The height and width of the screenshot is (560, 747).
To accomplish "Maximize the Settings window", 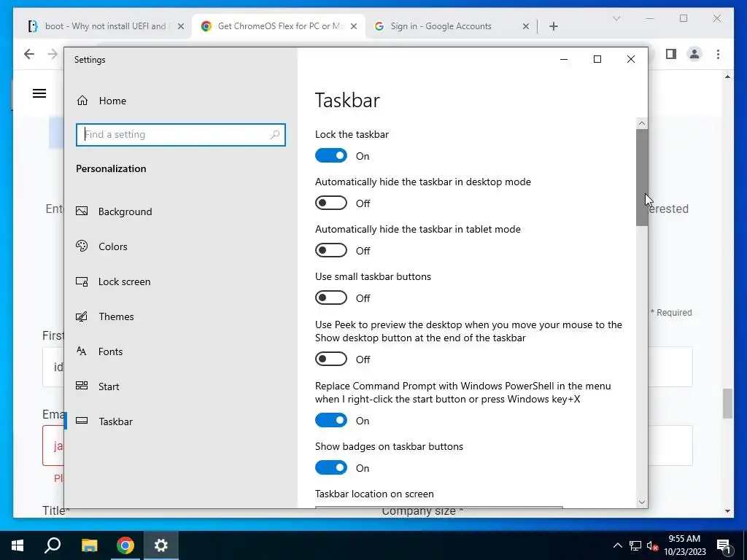I will pos(597,59).
